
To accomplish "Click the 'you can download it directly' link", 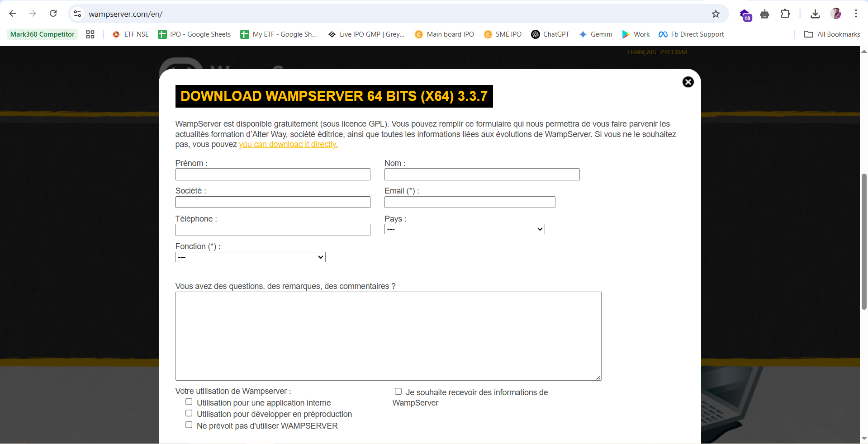I will click(x=288, y=144).
